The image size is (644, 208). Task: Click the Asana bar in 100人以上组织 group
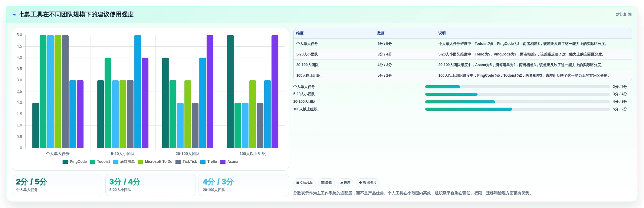275,92
